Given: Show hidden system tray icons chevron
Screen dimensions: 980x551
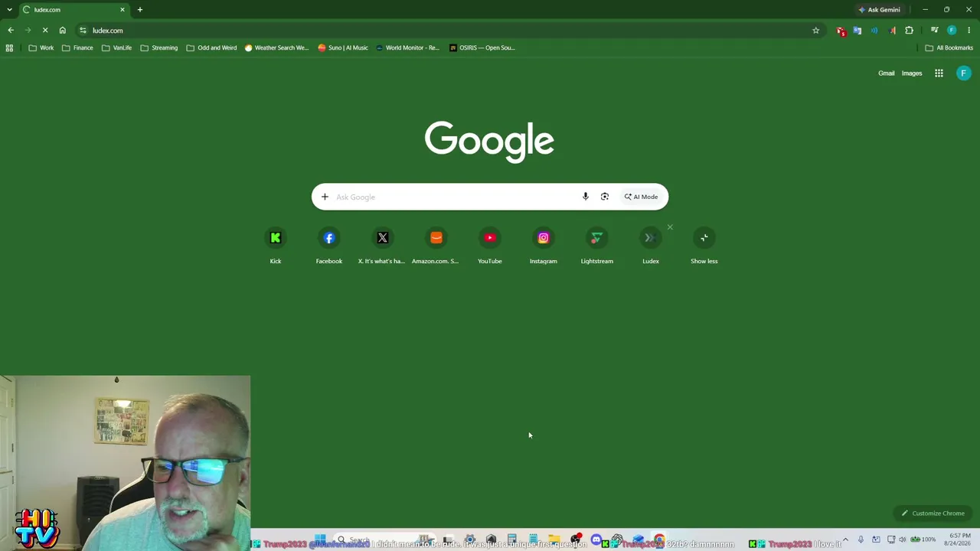Looking at the screenshot, I should 845,540.
